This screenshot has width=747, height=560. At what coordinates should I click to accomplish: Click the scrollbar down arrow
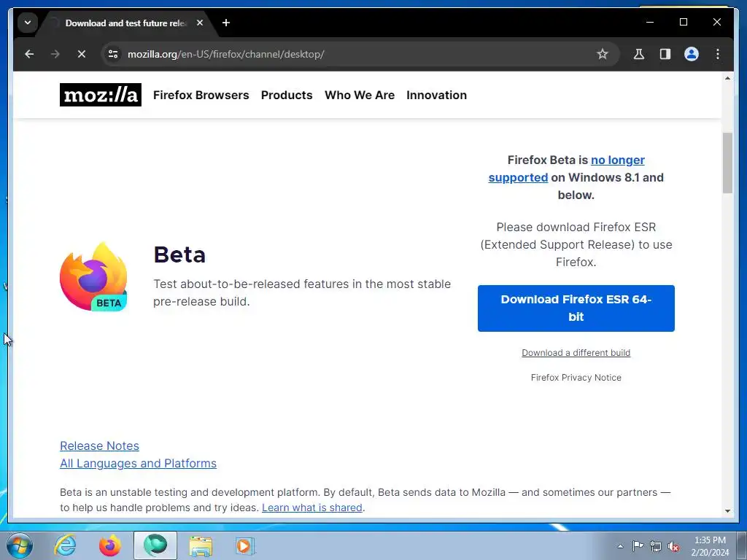727,511
